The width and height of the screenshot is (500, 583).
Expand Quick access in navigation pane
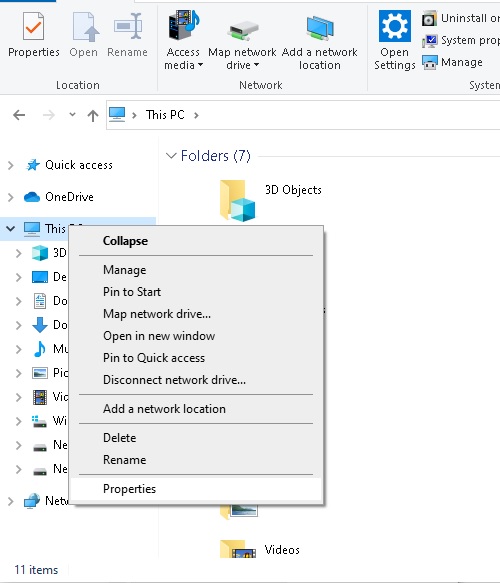[x=11, y=165]
